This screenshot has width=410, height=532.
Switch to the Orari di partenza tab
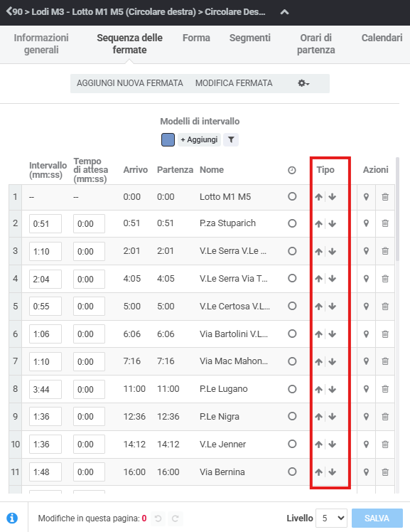pyautogui.click(x=315, y=44)
